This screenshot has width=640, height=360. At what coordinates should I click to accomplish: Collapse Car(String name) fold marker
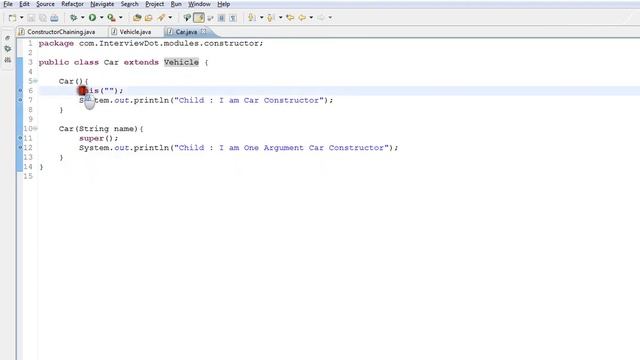pos(35,129)
